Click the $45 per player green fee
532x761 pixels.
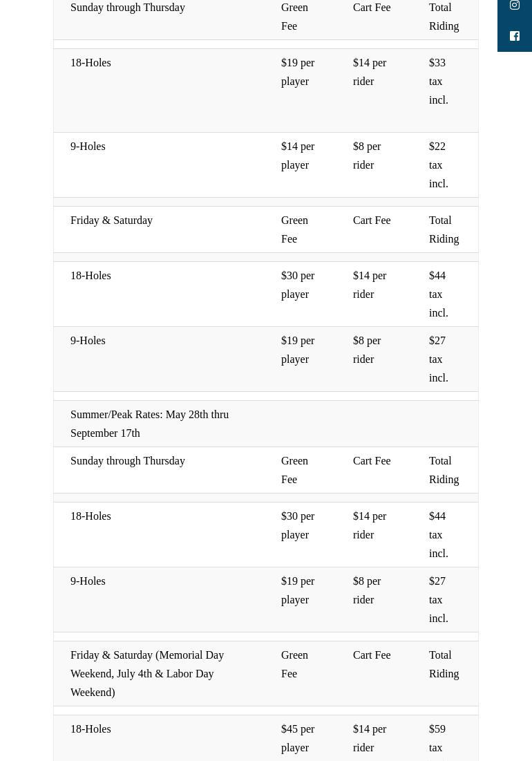[x=298, y=738]
